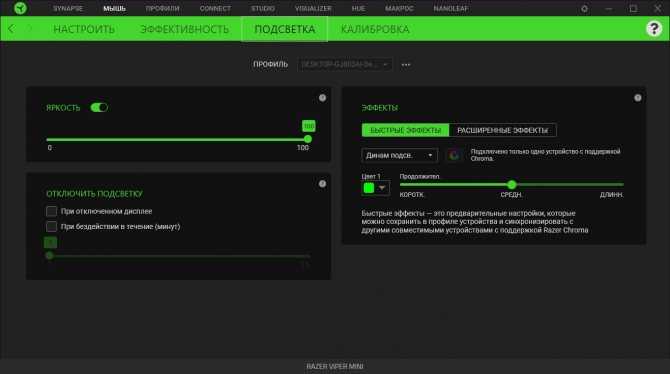This screenshot has height=374, width=670.
Task: Enable При отключенном дисплее checkbox
Action: (x=51, y=211)
